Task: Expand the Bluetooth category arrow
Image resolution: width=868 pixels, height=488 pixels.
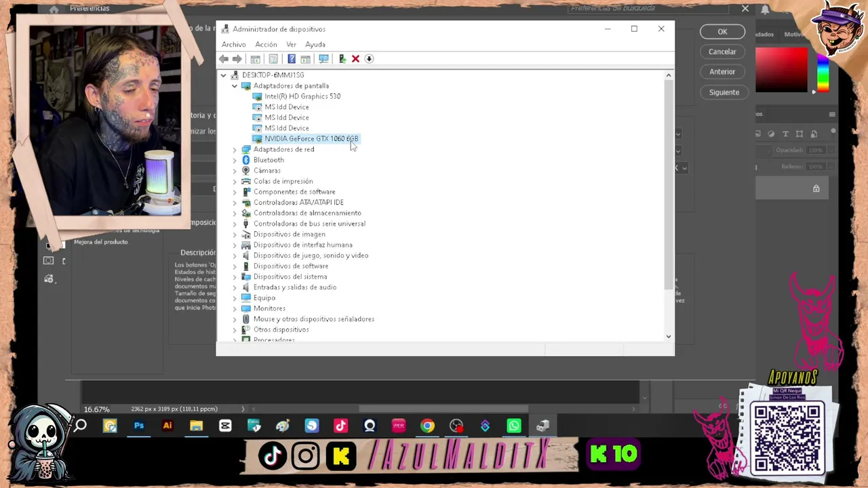Action: (235, 160)
